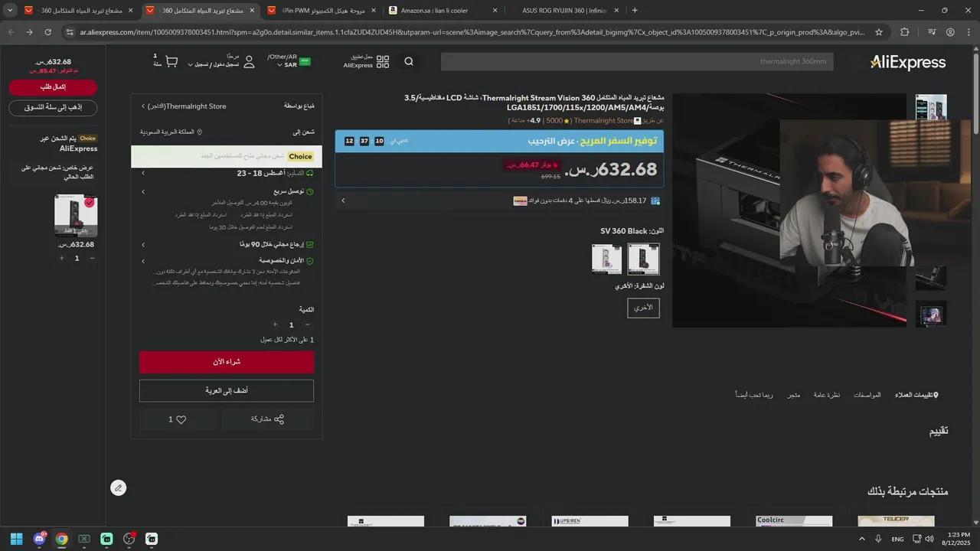Increase quantity in the main quantity stepper
The image size is (980, 551).
[275, 325]
